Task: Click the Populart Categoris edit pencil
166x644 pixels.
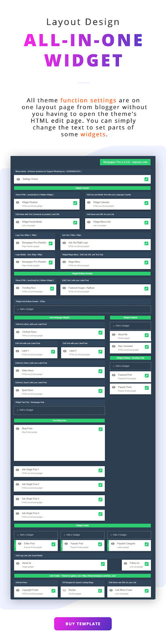Action: tap(147, 544)
